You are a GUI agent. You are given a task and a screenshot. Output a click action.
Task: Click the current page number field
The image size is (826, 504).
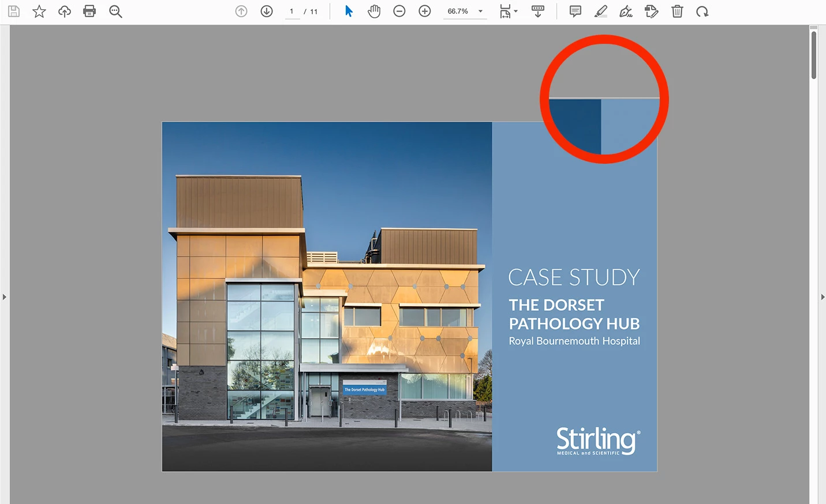tap(292, 12)
